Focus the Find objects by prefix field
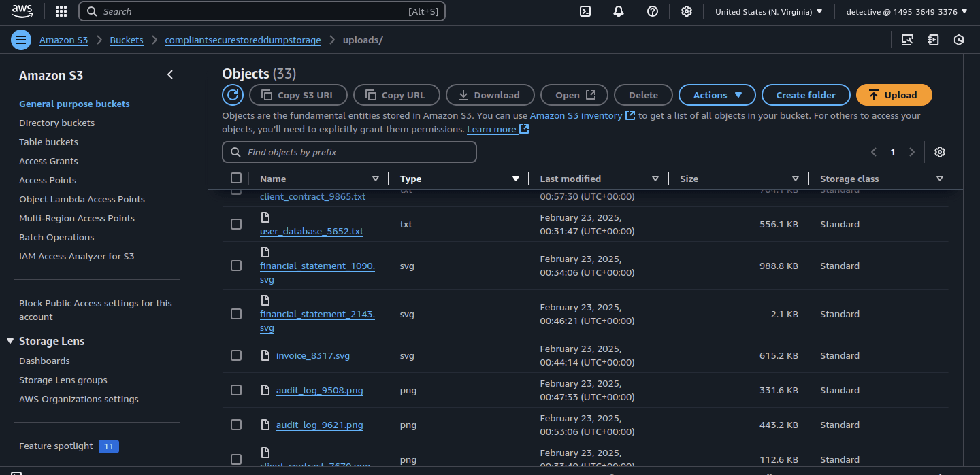 349,152
